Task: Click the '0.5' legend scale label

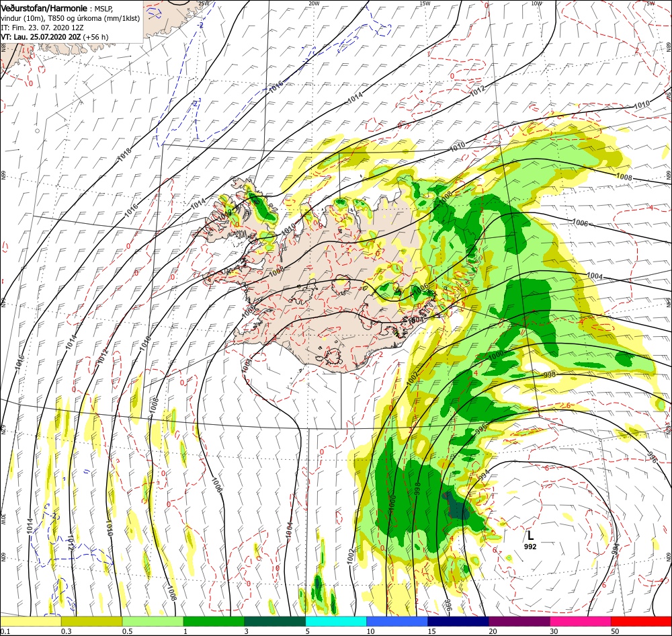Action: pyautogui.click(x=127, y=631)
